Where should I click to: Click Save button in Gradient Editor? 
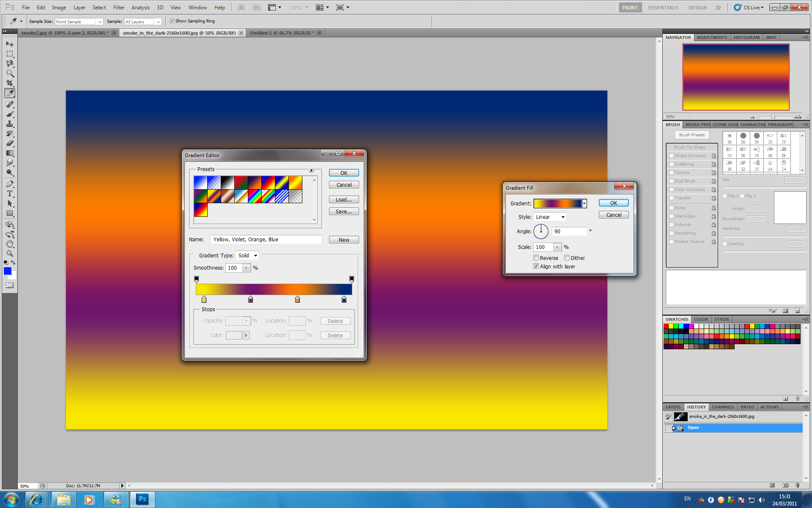[x=344, y=211]
